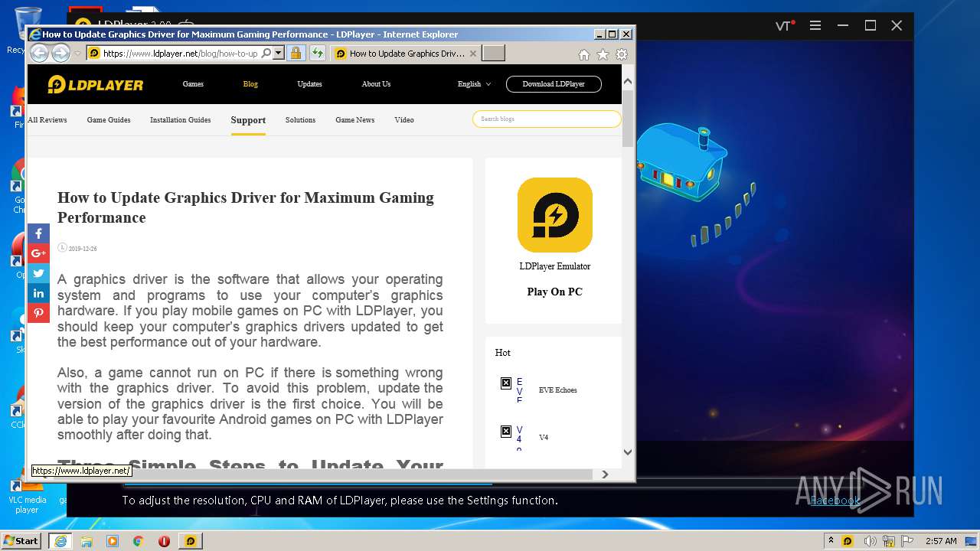The width and height of the screenshot is (980, 551).
Task: Click the horizontal scrollbar right arrow
Action: click(x=605, y=474)
